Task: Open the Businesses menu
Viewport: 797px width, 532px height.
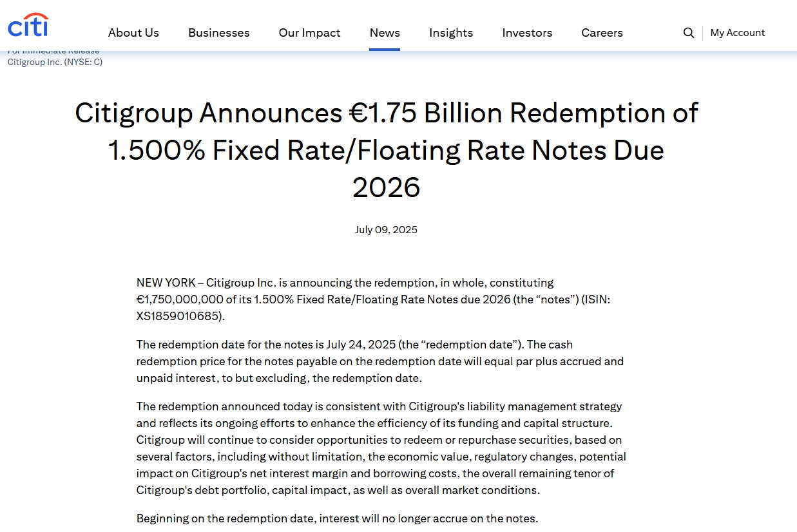Action: (219, 33)
